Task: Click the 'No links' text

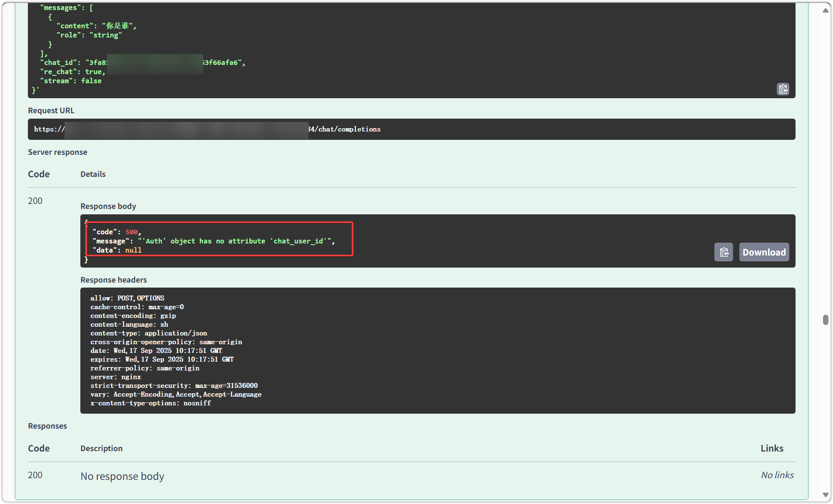Action: point(777,475)
